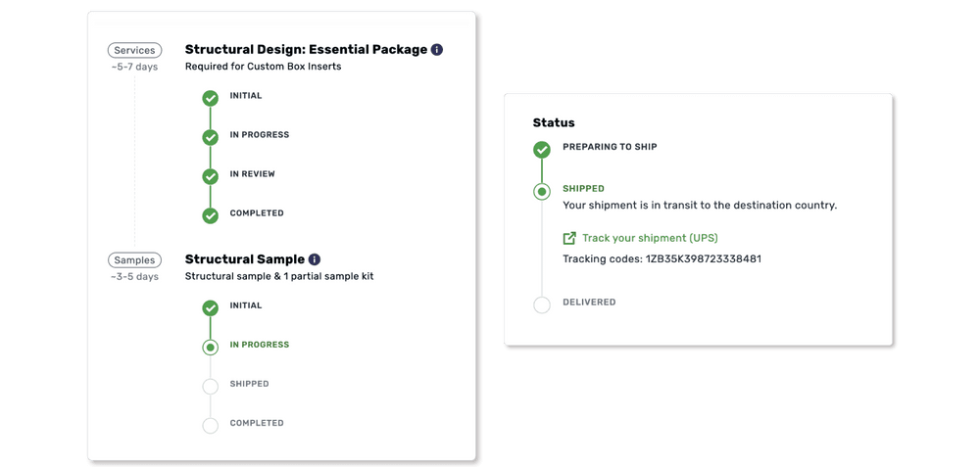This screenshot has width=980, height=467.
Task: Click the Structural Design In Progress checkmark
Action: (210, 137)
